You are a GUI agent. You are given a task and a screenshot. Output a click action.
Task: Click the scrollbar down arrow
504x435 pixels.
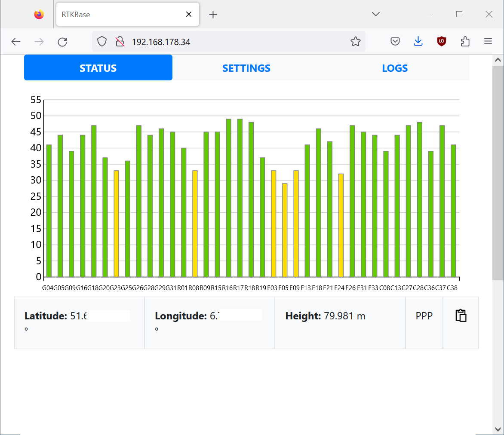pyautogui.click(x=498, y=429)
